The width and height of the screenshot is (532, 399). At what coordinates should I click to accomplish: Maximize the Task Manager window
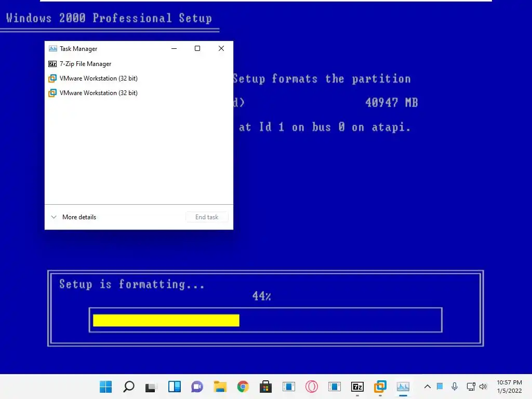click(x=197, y=48)
